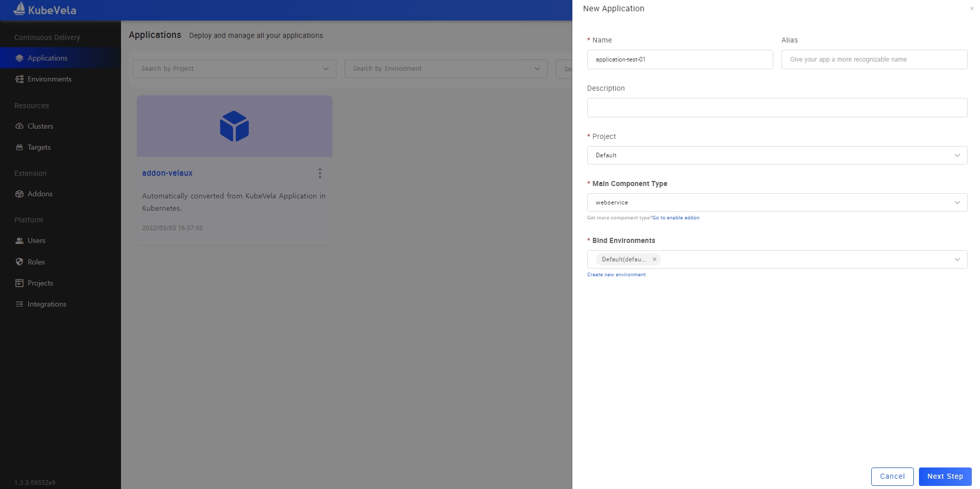
Task: Click the Targets icon in sidebar
Action: pyautogui.click(x=19, y=147)
